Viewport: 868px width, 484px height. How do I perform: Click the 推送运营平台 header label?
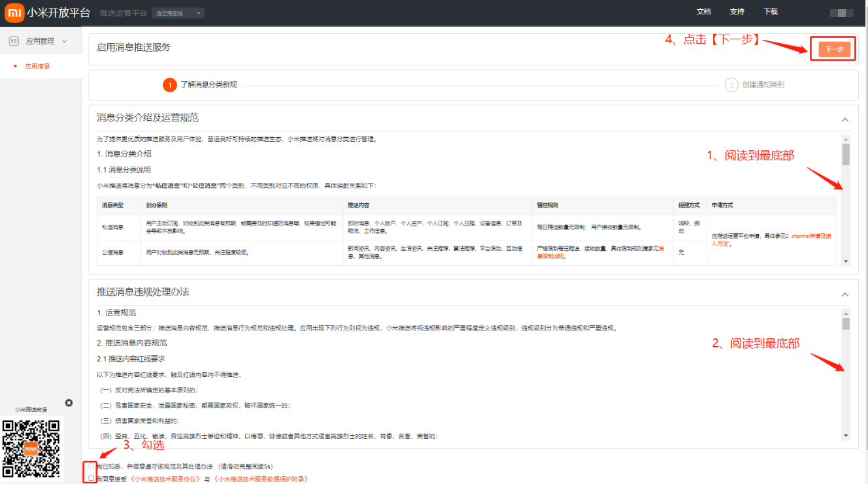point(124,13)
